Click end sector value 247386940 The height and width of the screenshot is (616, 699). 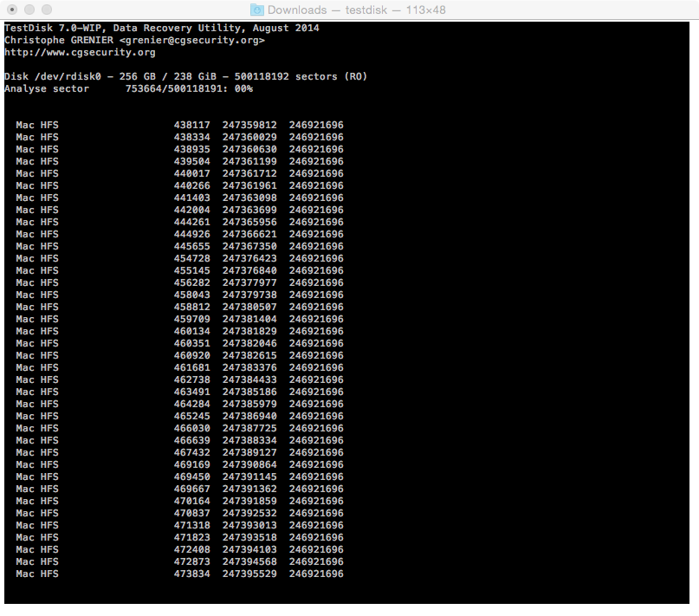(x=249, y=416)
